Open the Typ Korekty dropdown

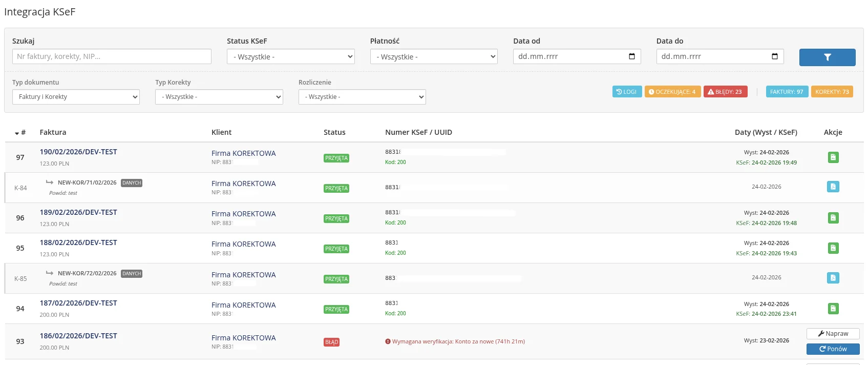click(x=219, y=97)
